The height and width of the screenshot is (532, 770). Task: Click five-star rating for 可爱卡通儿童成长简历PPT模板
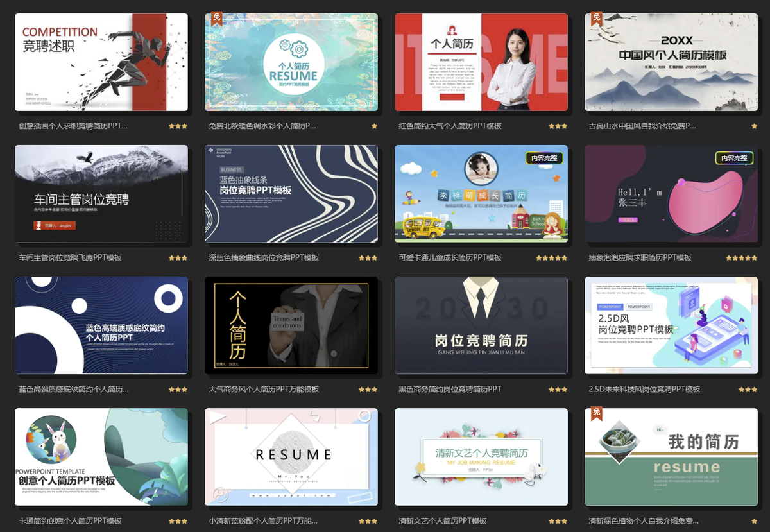point(552,258)
